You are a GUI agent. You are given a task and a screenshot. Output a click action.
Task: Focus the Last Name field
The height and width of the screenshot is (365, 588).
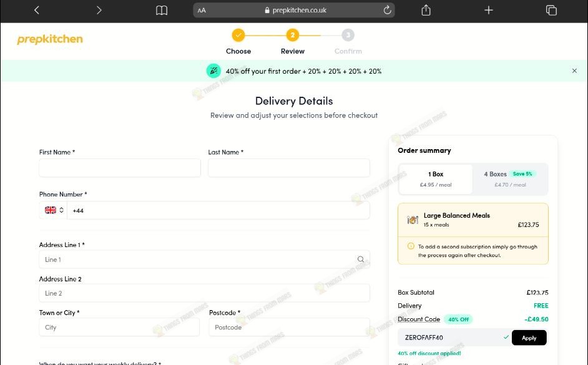pos(289,167)
